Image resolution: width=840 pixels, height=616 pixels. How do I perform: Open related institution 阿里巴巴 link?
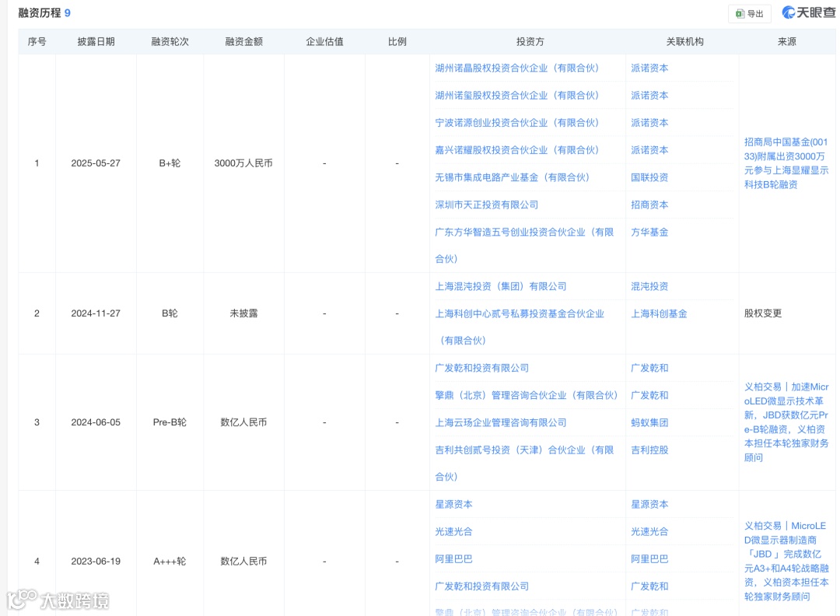click(x=649, y=559)
